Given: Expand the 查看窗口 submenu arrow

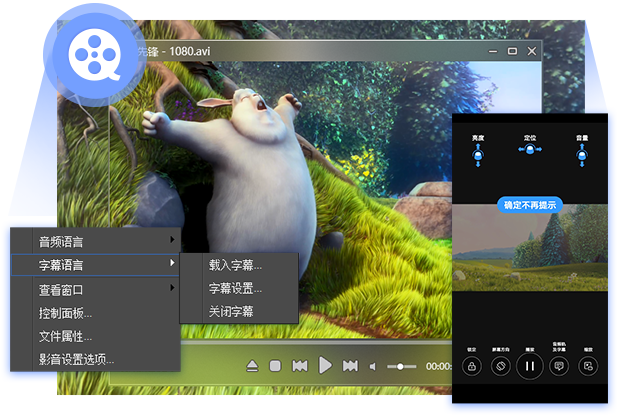Looking at the screenshot, I should coord(172,287).
